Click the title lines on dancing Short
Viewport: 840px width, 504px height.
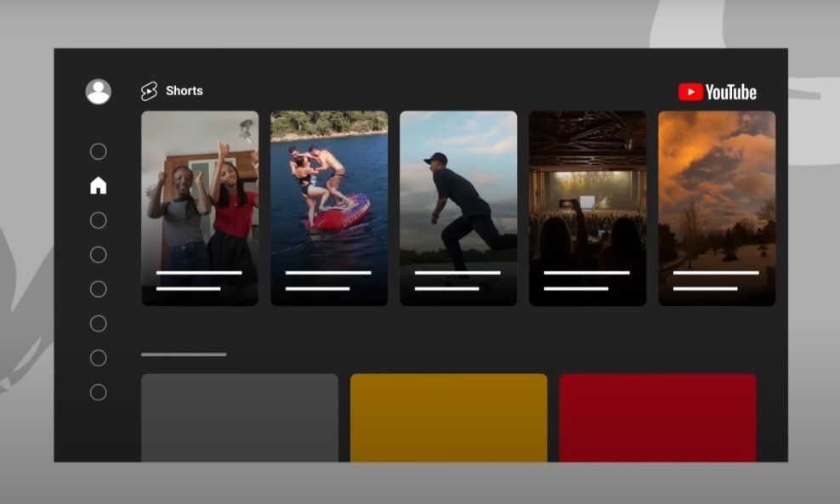pyautogui.click(x=199, y=280)
